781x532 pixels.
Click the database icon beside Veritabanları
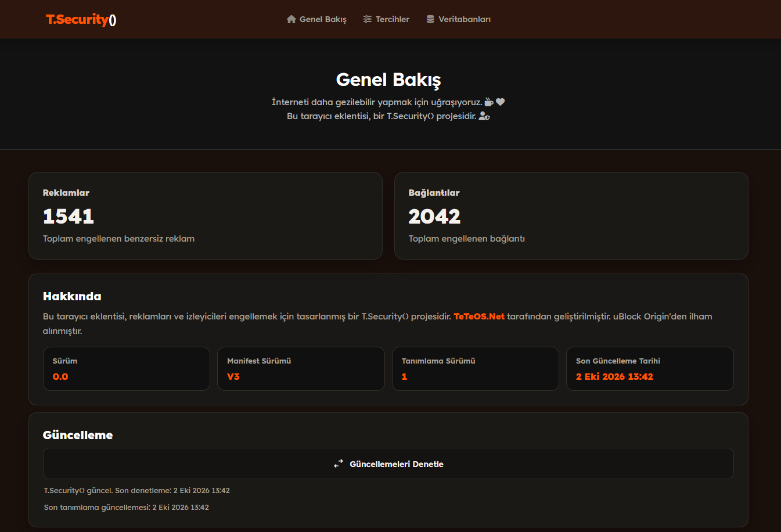[430, 19]
